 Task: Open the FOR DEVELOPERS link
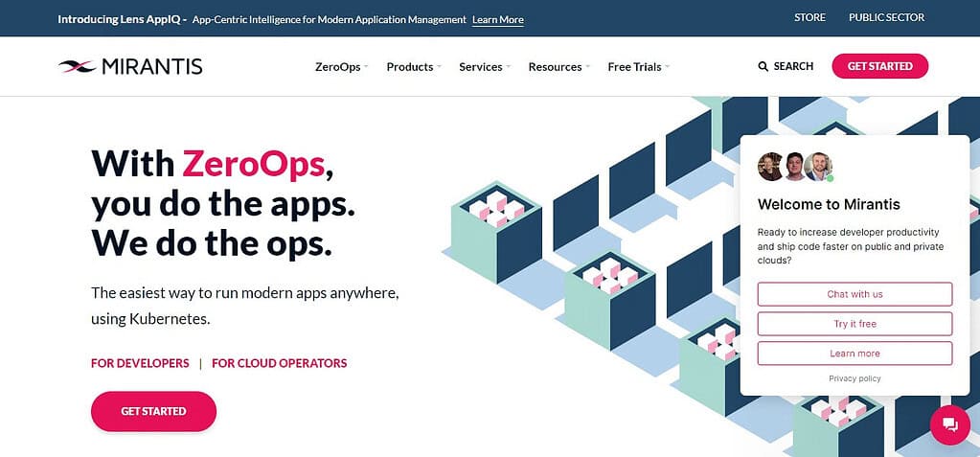tap(140, 363)
